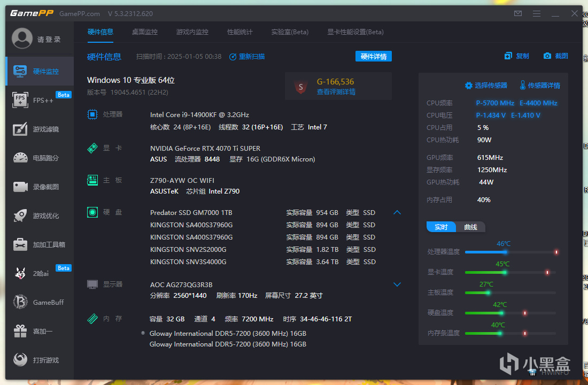Select the 性能统计 tab

239,32
